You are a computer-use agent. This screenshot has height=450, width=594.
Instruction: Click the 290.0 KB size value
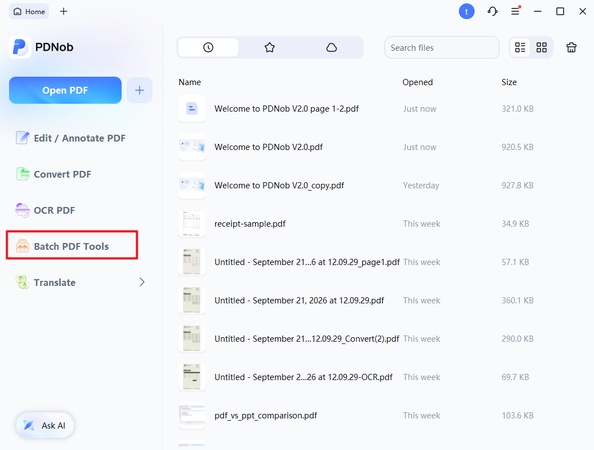pos(517,339)
